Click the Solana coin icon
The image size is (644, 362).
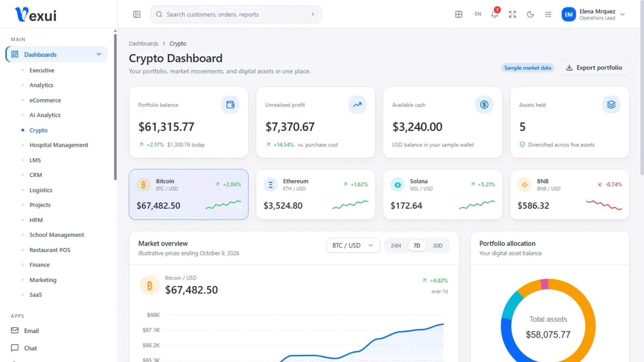397,185
